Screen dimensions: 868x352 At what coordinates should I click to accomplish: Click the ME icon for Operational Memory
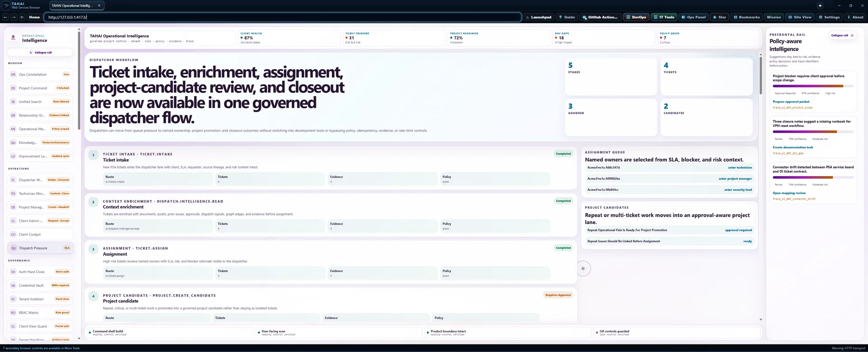pyautogui.click(x=13, y=129)
